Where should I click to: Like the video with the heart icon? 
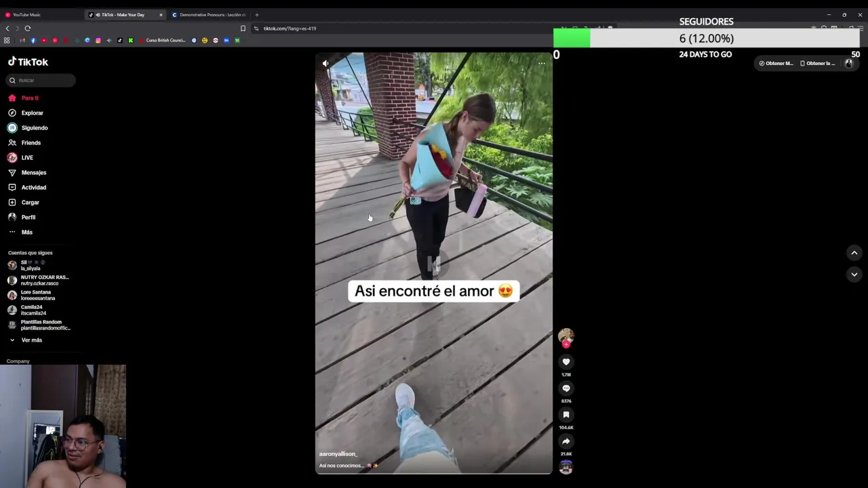[x=566, y=362]
